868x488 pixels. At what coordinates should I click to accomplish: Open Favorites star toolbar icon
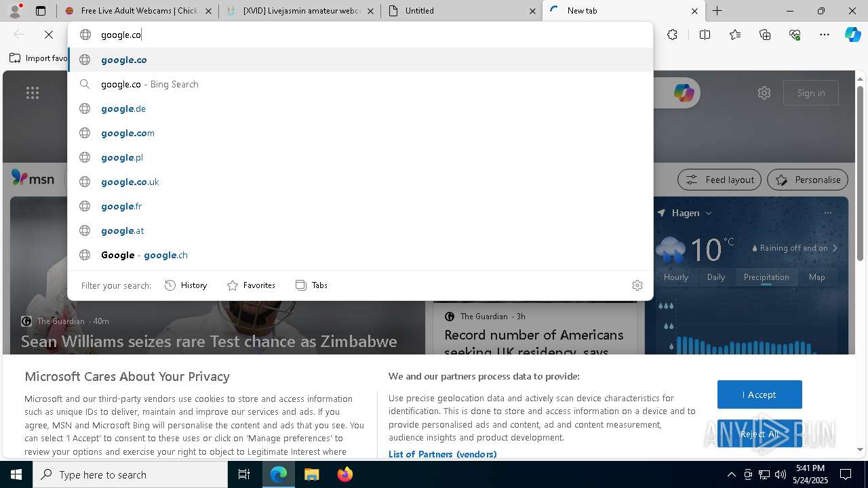point(735,35)
